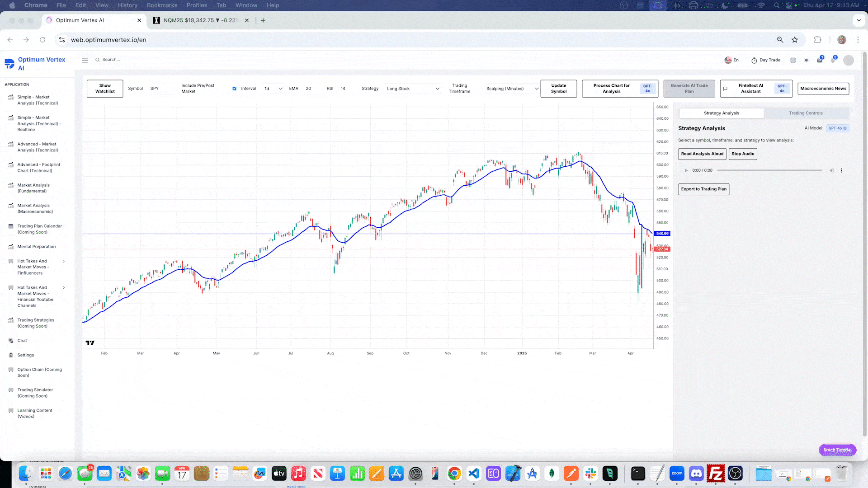Close the Optimum Vertex AI browser tab
This screenshot has width=868, height=488.
tap(139, 20)
